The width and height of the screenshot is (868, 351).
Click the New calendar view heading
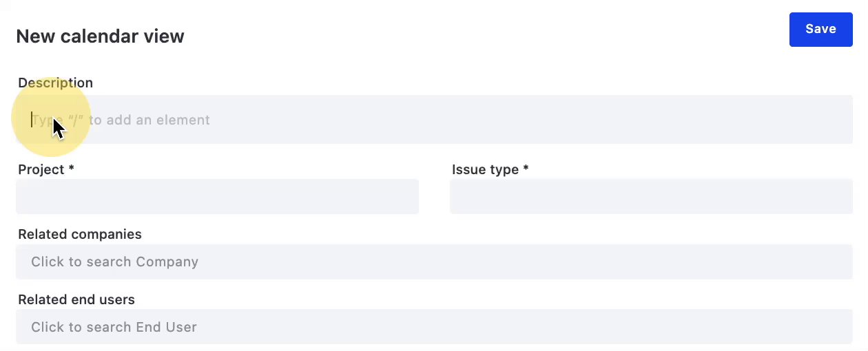click(x=100, y=36)
